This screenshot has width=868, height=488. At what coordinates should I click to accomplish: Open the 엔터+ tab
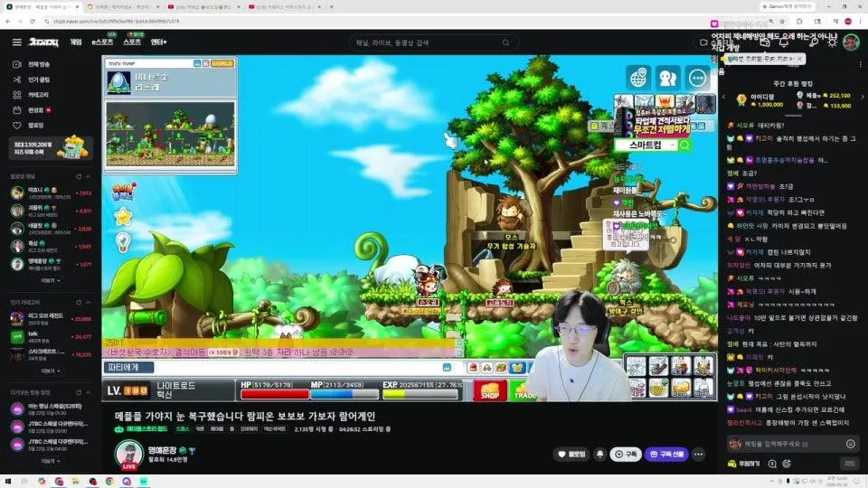tap(159, 42)
